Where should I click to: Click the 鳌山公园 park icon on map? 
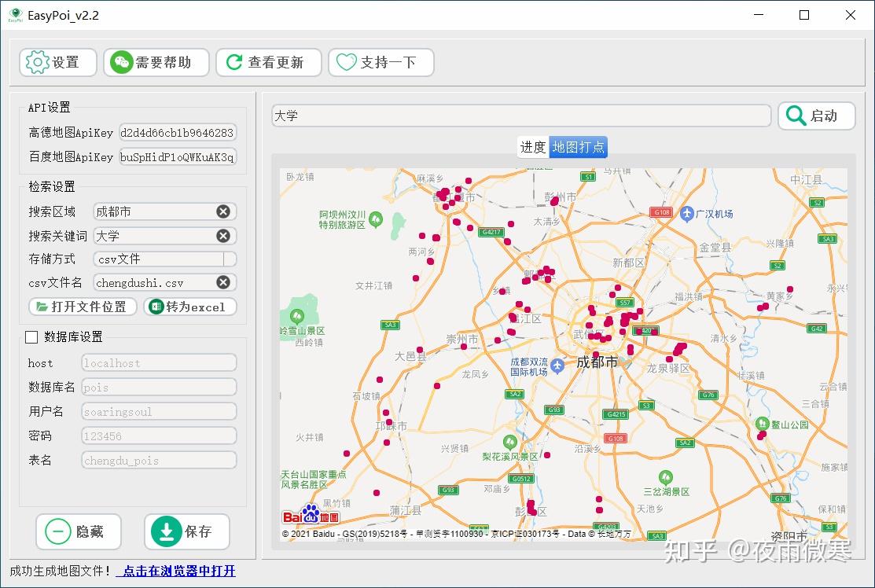click(x=763, y=424)
